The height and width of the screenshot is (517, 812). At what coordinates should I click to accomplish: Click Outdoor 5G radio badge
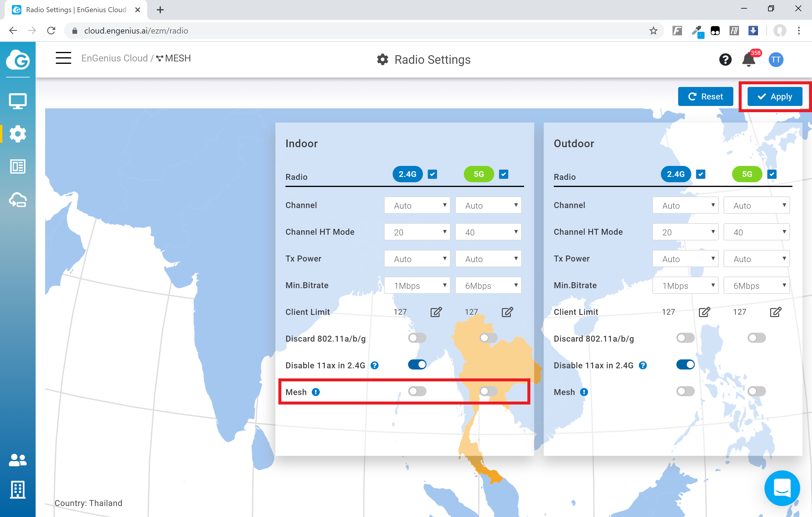tap(747, 174)
